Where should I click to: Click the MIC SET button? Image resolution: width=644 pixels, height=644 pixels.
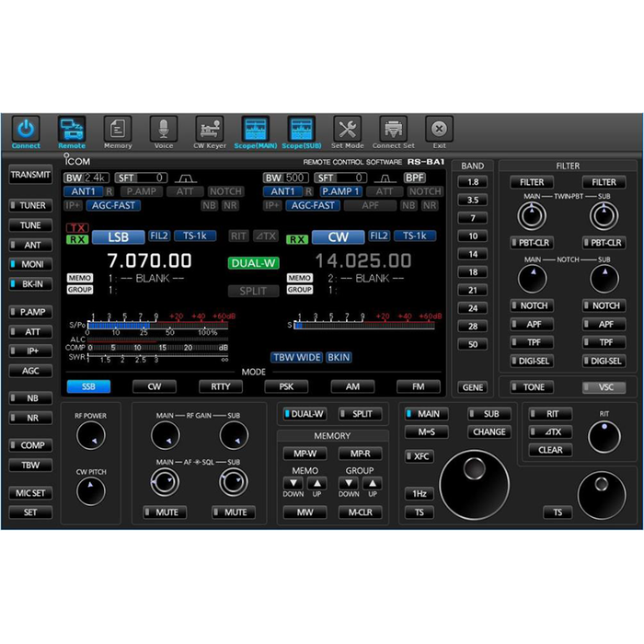(30, 493)
